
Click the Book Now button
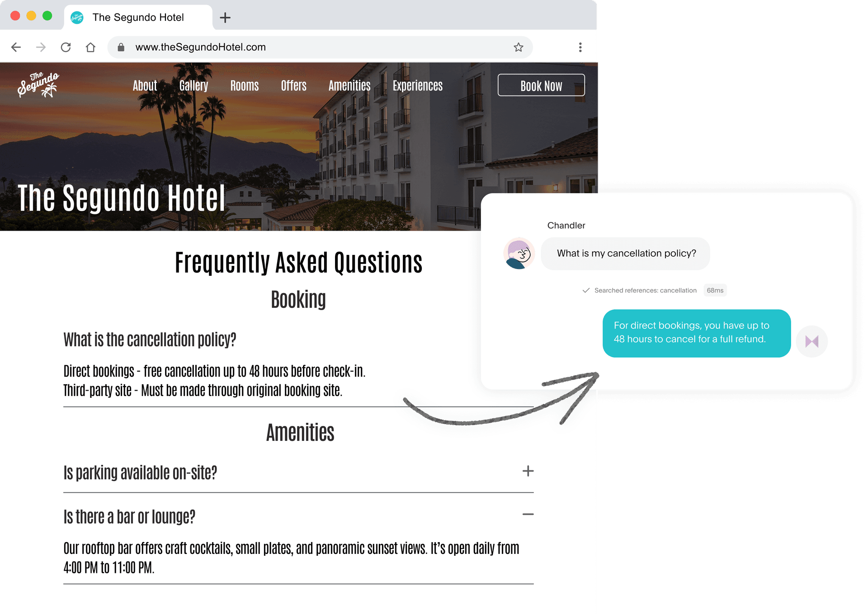pos(541,85)
